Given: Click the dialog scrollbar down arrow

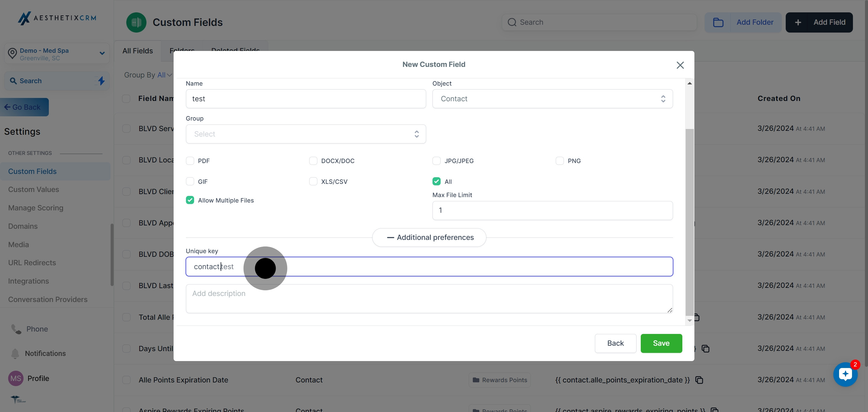Looking at the screenshot, I should tap(689, 320).
